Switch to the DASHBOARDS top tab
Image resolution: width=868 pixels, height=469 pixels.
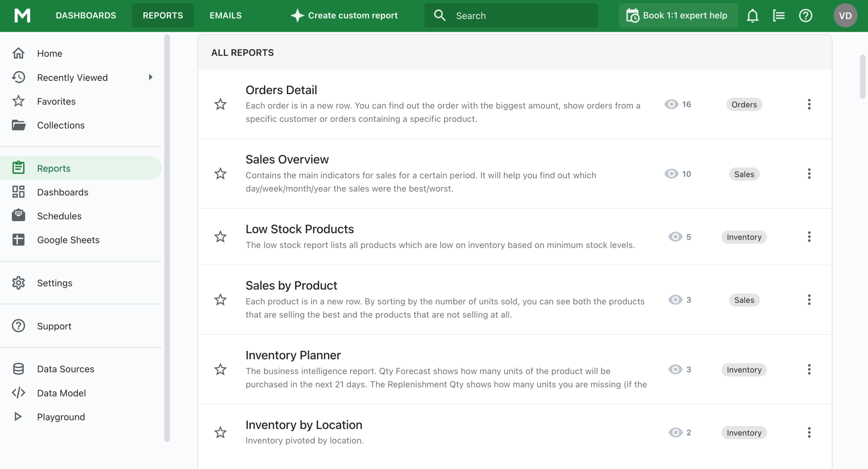click(x=86, y=16)
